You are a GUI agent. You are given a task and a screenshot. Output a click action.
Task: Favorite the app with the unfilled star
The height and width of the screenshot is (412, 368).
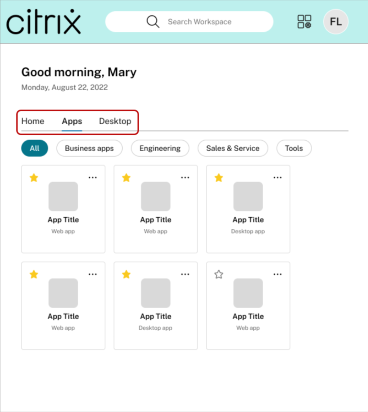point(219,274)
